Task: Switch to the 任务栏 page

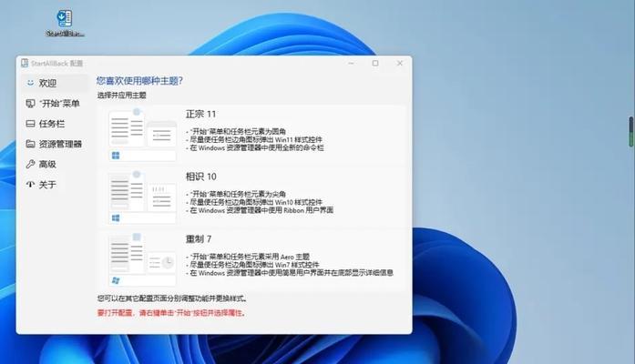Action: [x=55, y=124]
